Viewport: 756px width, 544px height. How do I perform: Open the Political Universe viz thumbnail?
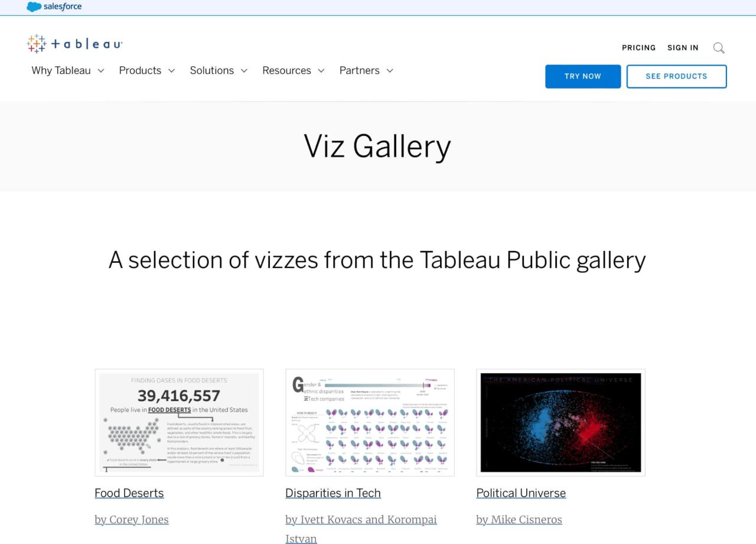click(x=561, y=422)
